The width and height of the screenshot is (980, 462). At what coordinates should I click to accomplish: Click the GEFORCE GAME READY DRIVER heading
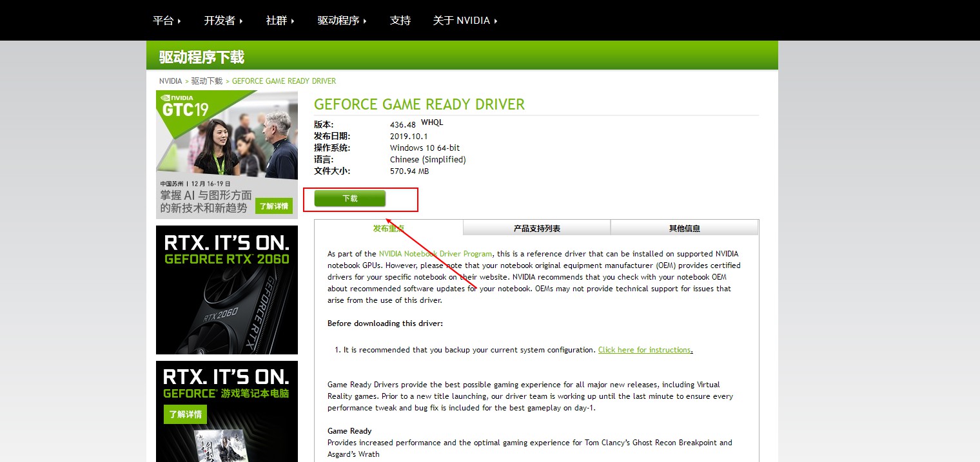[419, 104]
